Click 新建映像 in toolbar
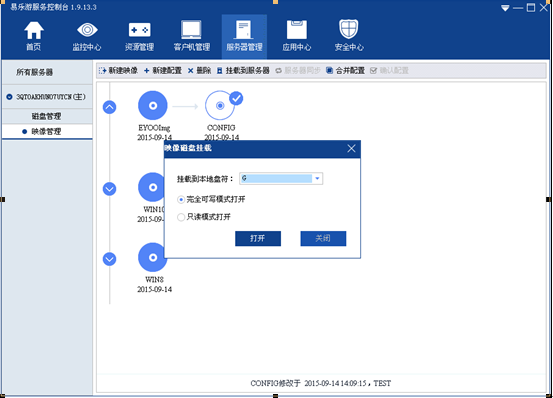The width and height of the screenshot is (553, 398). pyautogui.click(x=118, y=71)
